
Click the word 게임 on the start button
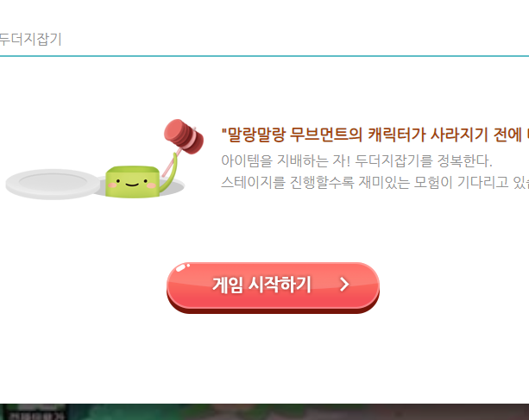pyautogui.click(x=227, y=285)
